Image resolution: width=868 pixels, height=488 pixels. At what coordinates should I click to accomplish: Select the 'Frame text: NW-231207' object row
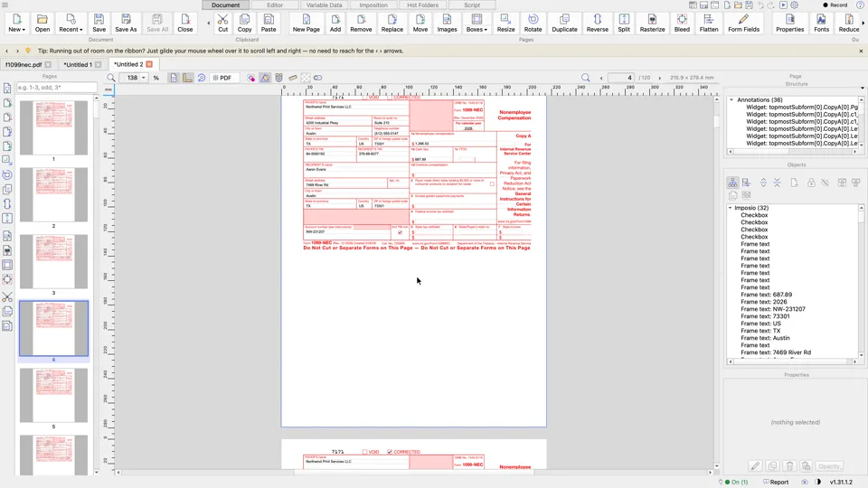pos(773,309)
